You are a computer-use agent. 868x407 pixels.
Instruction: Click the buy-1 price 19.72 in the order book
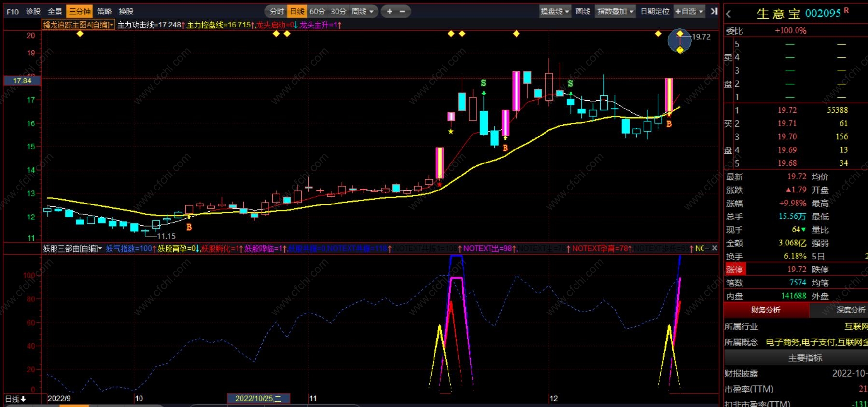(x=787, y=110)
